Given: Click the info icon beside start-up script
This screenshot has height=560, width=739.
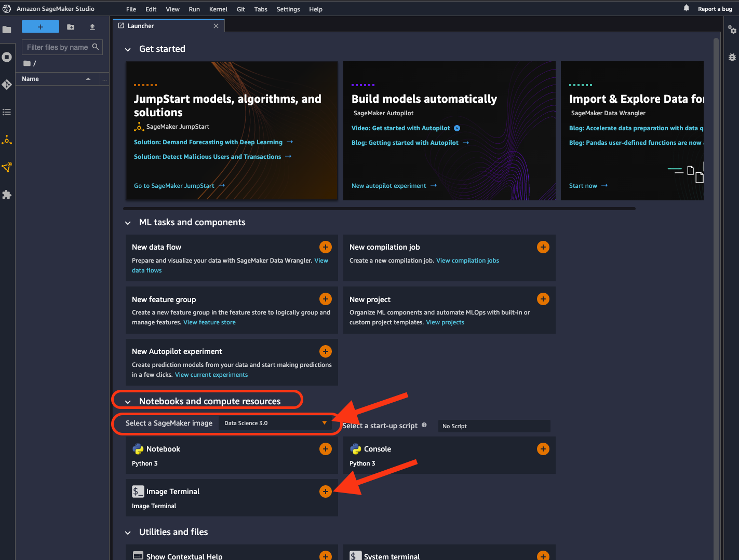Looking at the screenshot, I should pos(424,425).
